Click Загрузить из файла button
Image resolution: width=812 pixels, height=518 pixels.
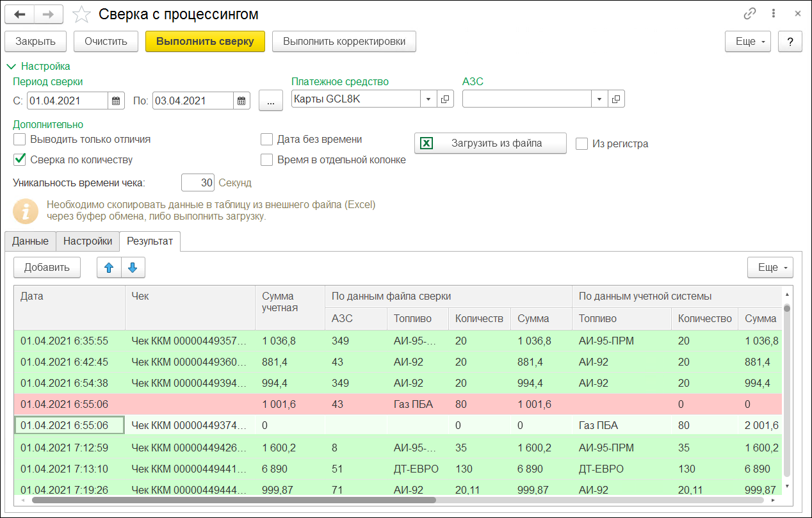pos(491,143)
